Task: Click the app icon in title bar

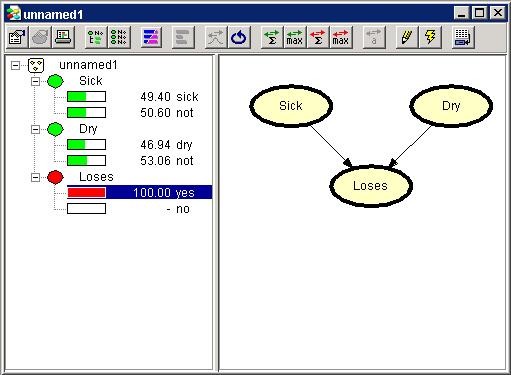Action: 14,14
